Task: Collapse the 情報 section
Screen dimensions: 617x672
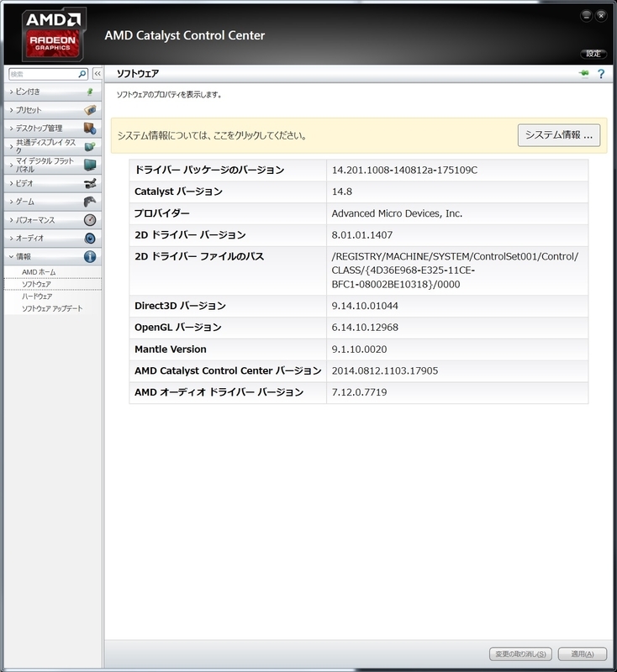Action: click(x=52, y=257)
